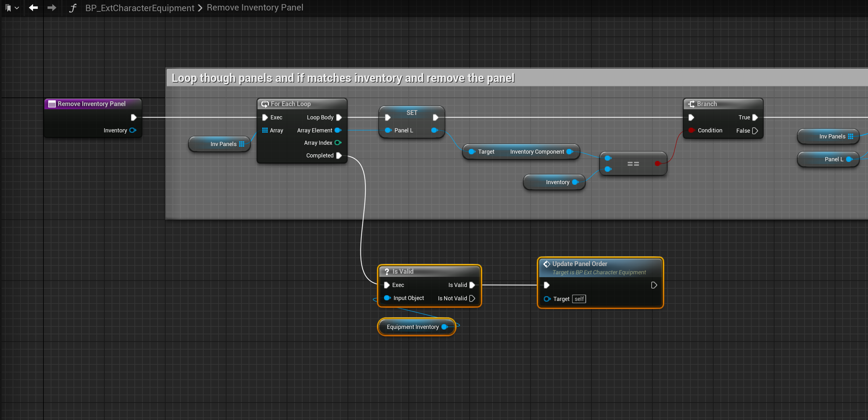This screenshot has height=420, width=868.
Task: Click the back navigation arrow
Action: point(33,7)
